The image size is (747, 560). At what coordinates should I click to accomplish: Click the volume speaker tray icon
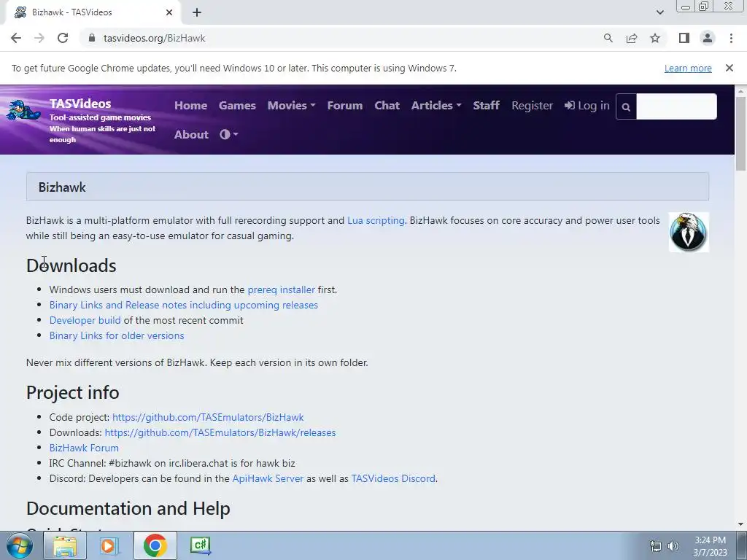[x=673, y=546]
